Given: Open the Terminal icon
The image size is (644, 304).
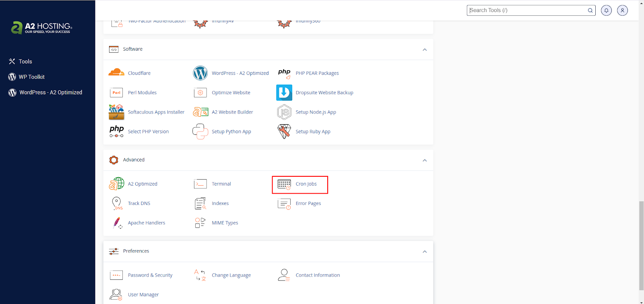Looking at the screenshot, I should [x=200, y=184].
